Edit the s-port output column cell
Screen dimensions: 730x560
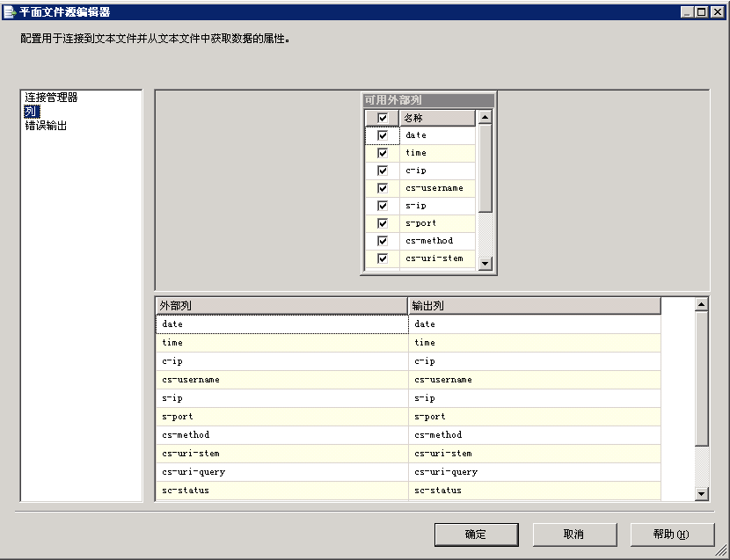click(x=535, y=417)
